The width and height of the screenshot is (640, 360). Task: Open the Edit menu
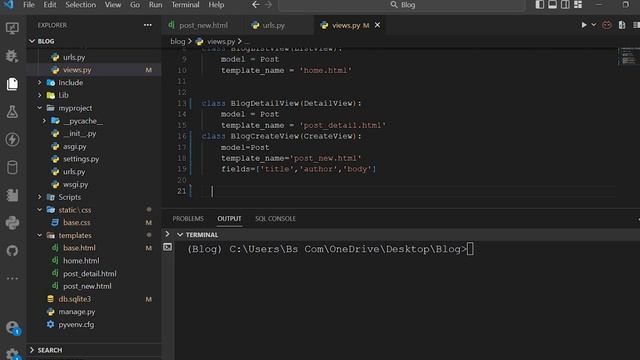click(50, 5)
